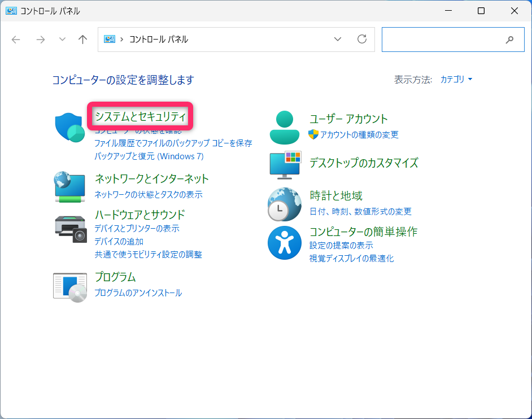Select アカウントの種類の変更 link
This screenshot has height=419, width=532.
click(359, 134)
